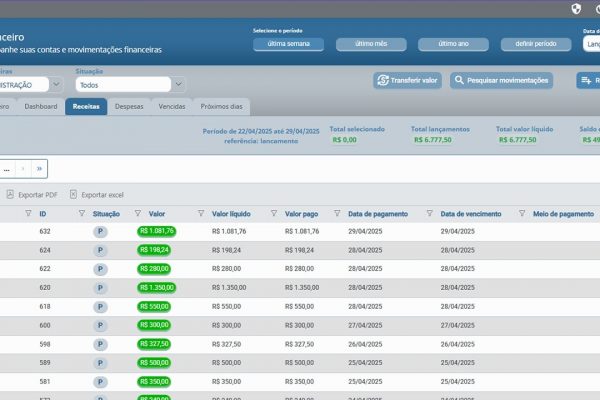Open the filter icon for Data de vencimento
The height and width of the screenshot is (400, 600).
429,213
